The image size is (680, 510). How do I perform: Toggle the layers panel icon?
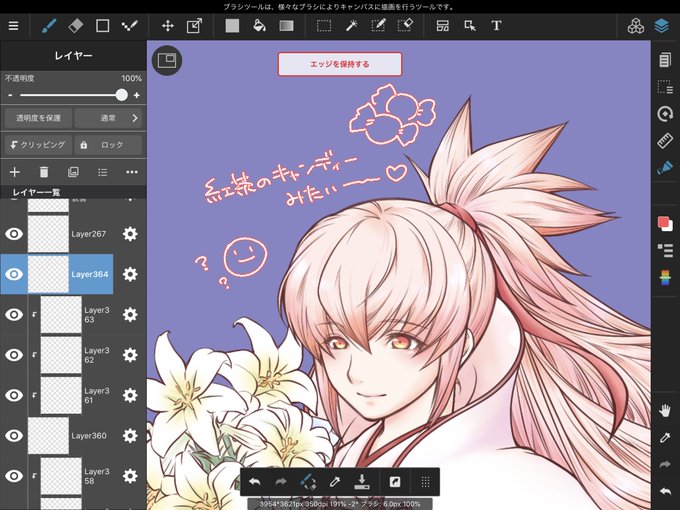coord(662,26)
